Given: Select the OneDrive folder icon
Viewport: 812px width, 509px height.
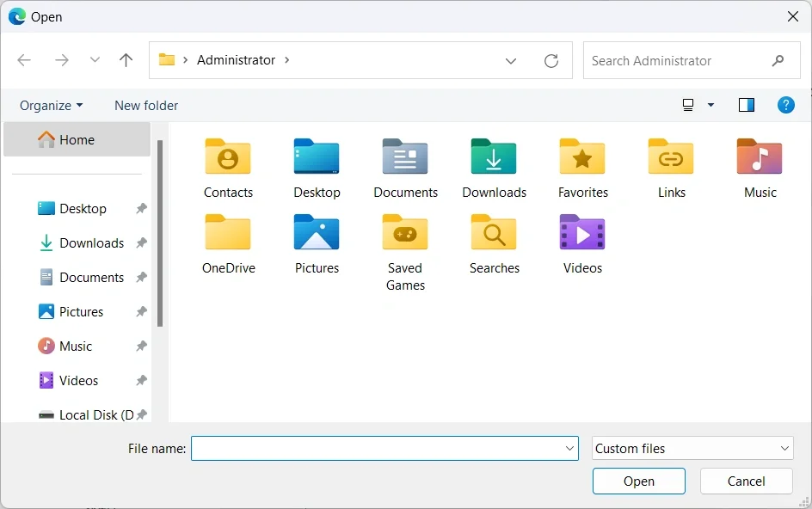Looking at the screenshot, I should click(228, 232).
